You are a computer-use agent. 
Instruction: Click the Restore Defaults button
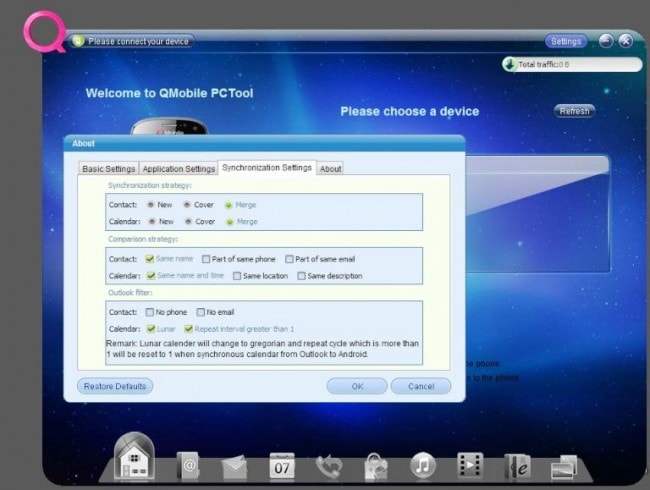coord(115,386)
